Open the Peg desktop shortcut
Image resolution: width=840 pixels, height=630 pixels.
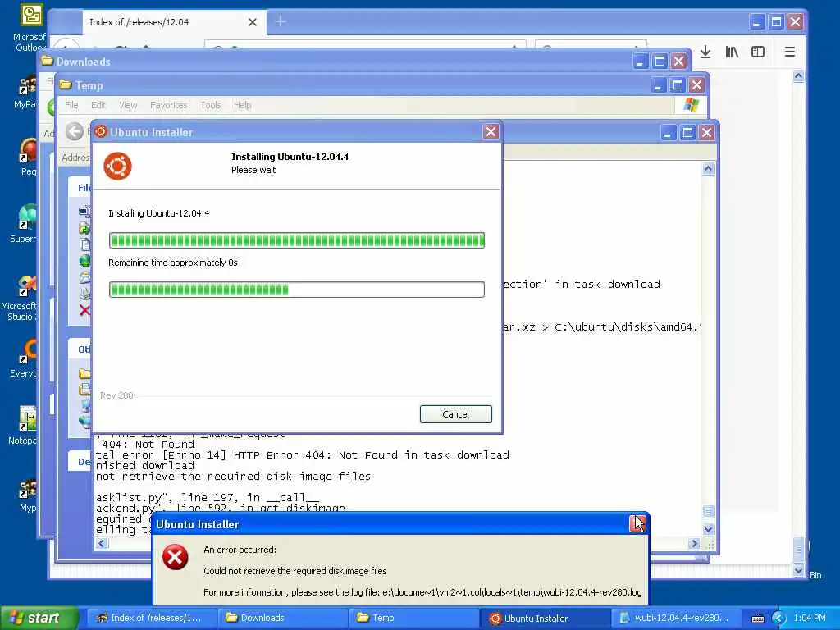coord(29,157)
